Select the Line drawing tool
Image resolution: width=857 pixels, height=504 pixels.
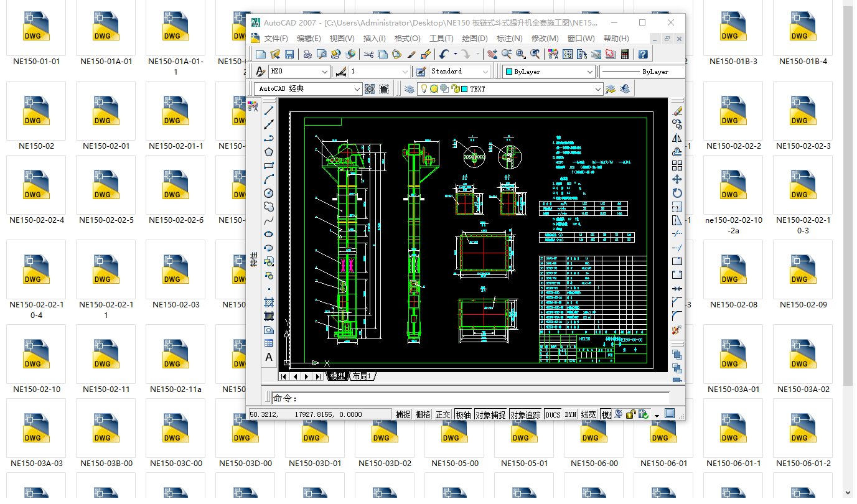click(269, 110)
